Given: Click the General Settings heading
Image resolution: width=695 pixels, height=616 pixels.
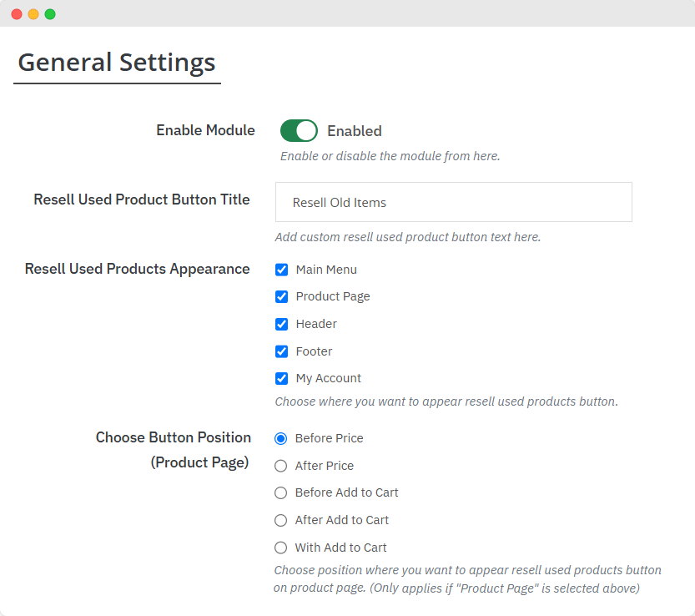Looking at the screenshot, I should [117, 63].
